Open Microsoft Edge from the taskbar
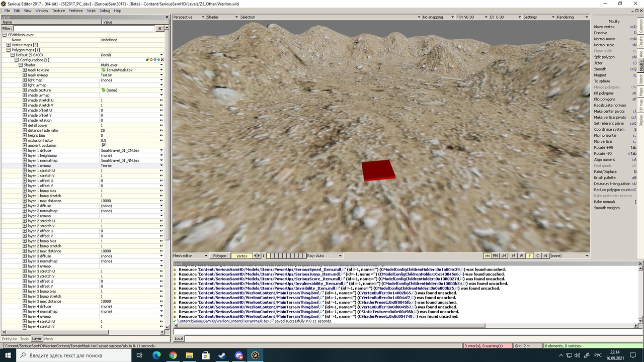 coord(156,355)
